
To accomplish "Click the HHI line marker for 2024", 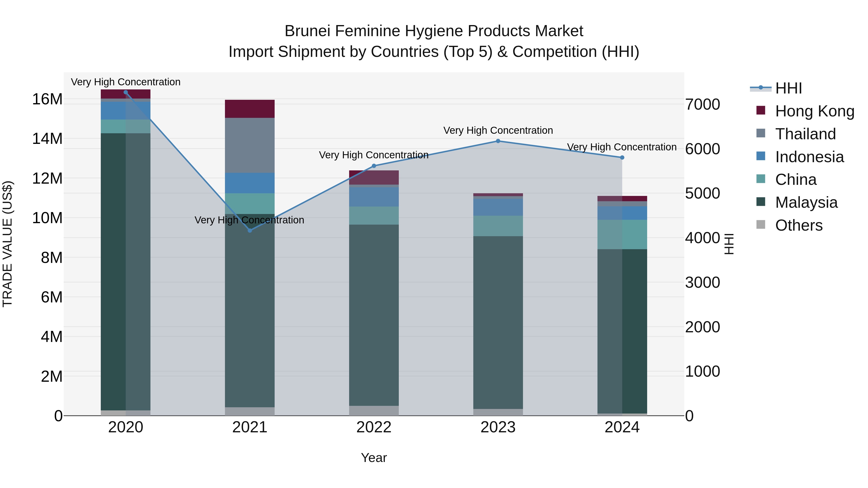I will click(x=622, y=157).
